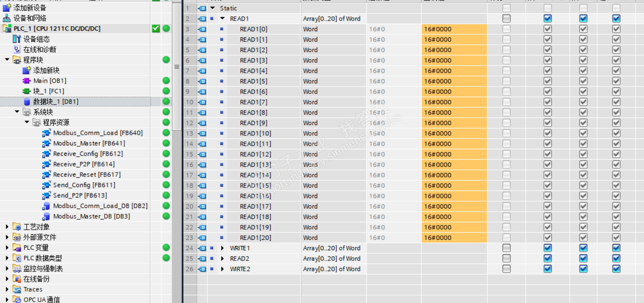Click the READ1[10] name cell

256,133
